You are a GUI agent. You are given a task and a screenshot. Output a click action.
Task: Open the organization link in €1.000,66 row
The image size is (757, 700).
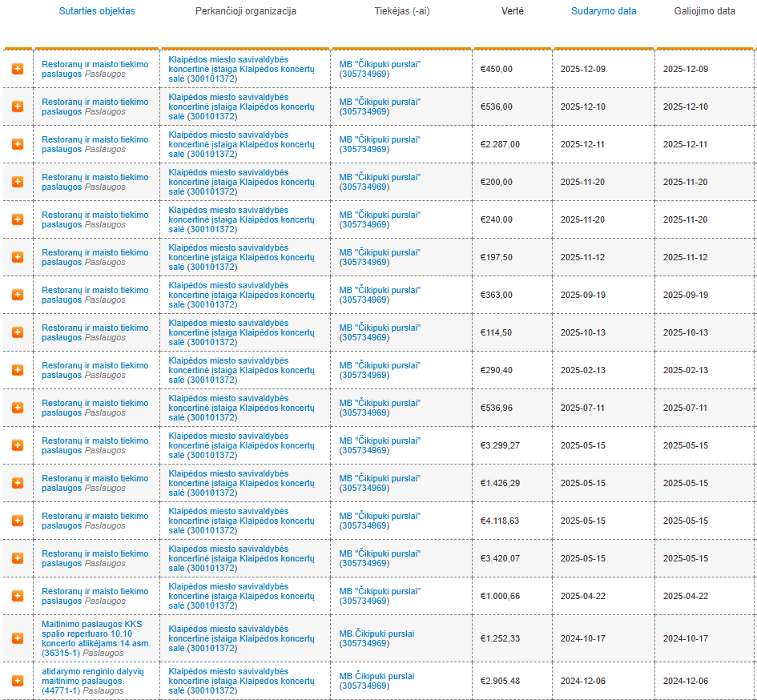click(241, 596)
